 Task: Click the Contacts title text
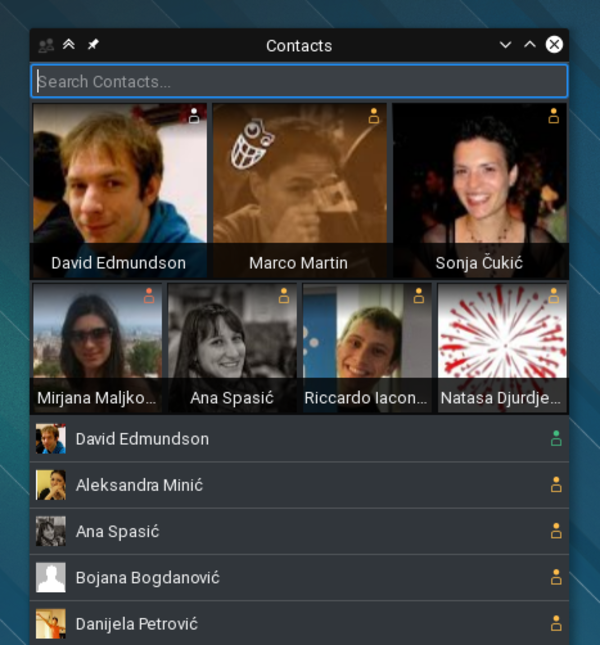[x=299, y=46]
